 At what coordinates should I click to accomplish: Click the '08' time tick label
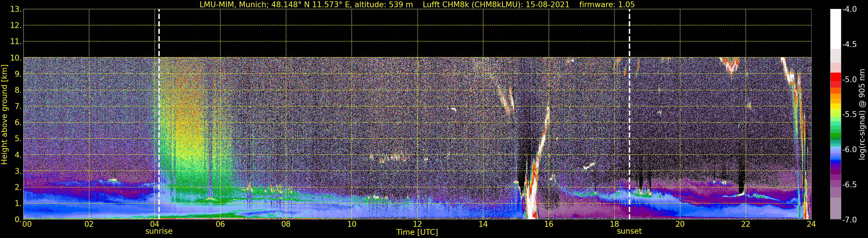(286, 224)
